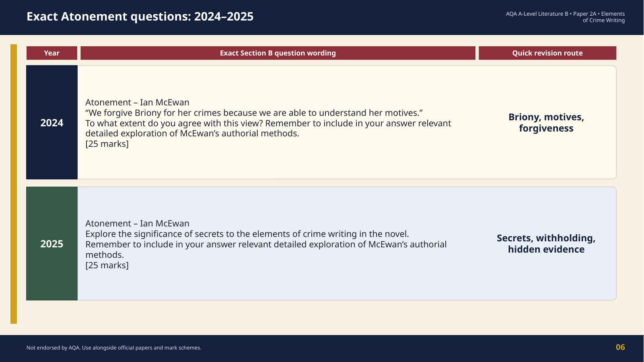Select the 2024 Briony forgiveness question text
The image size is (644, 362).
pos(268,123)
